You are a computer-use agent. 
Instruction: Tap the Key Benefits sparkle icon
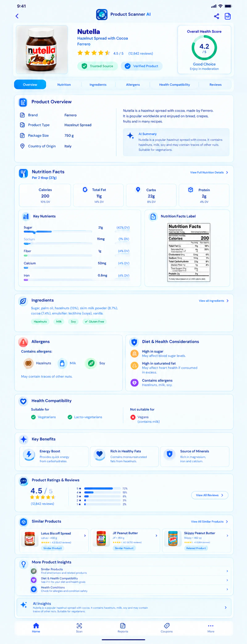(x=23, y=439)
